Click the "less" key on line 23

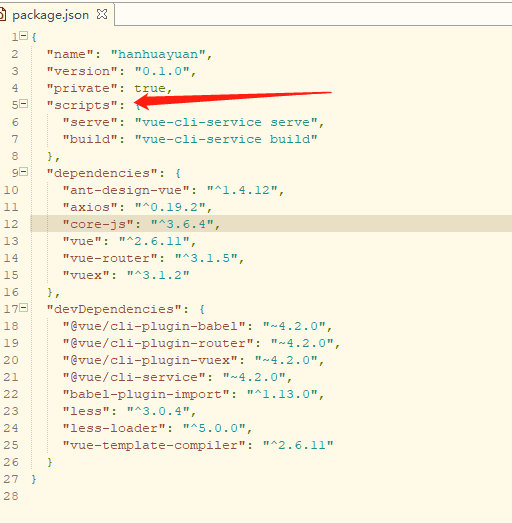(86, 411)
